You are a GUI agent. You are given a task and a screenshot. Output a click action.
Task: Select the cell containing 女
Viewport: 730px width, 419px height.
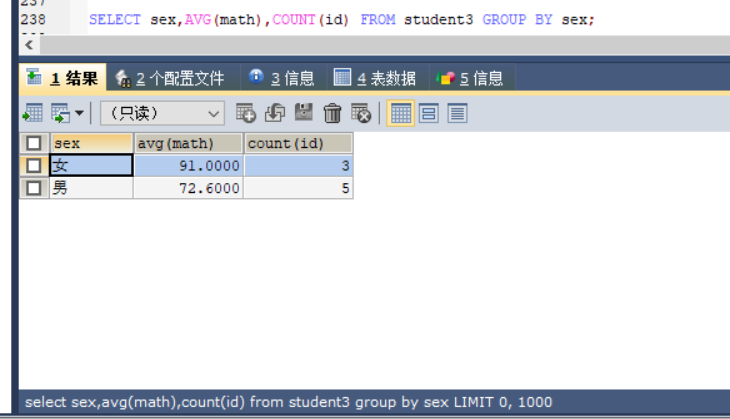coord(91,166)
